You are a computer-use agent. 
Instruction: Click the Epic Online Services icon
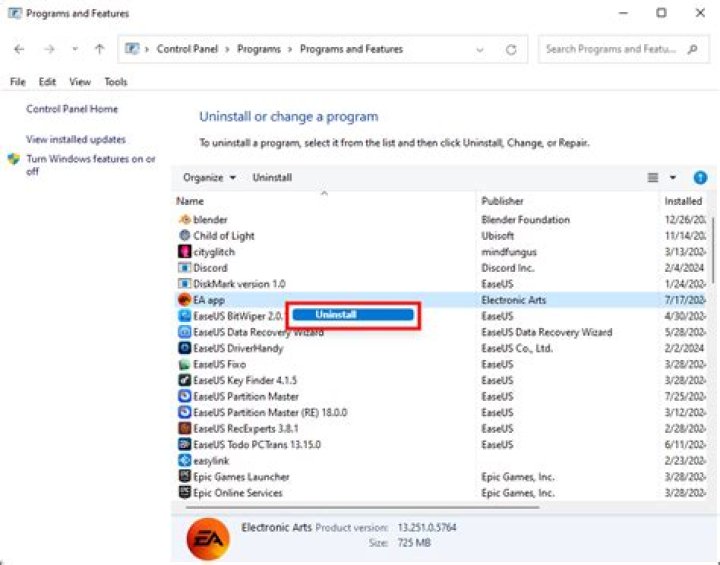click(x=184, y=492)
